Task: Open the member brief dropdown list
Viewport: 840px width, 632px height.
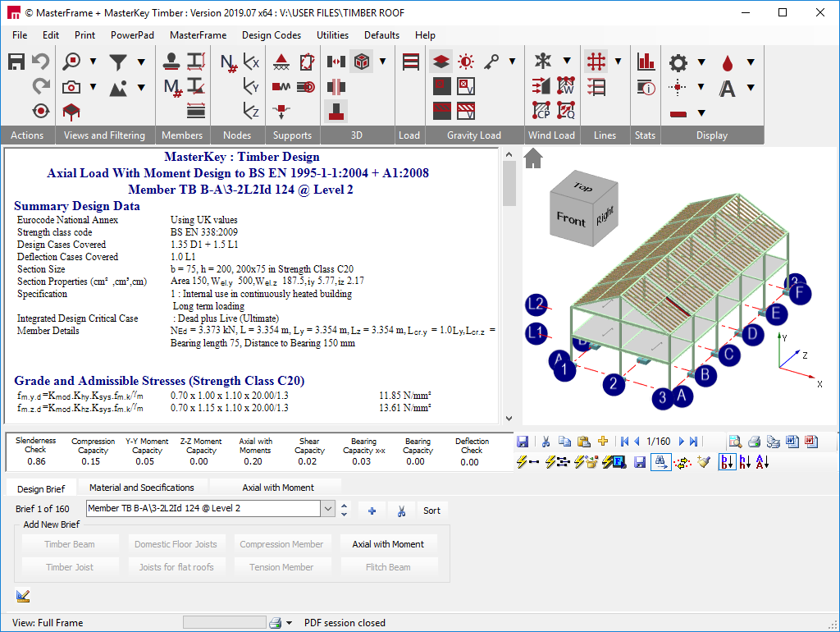Action: pos(328,509)
